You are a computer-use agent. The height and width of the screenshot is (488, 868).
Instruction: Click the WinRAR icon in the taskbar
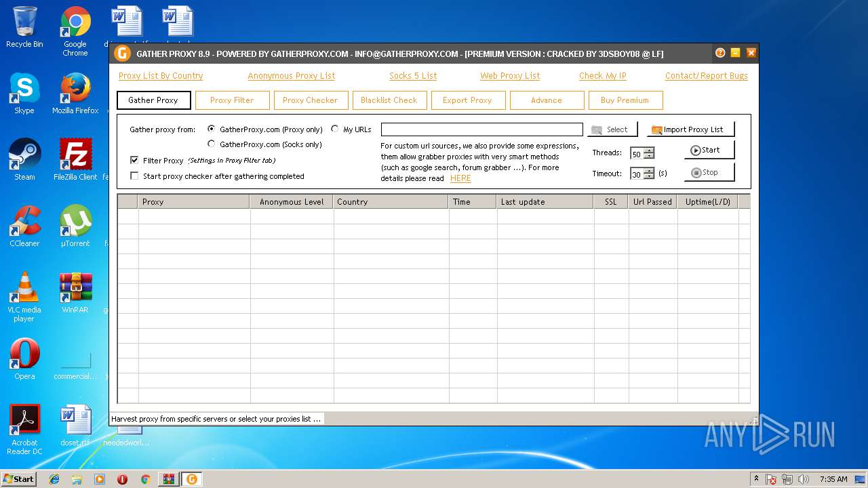coord(168,479)
